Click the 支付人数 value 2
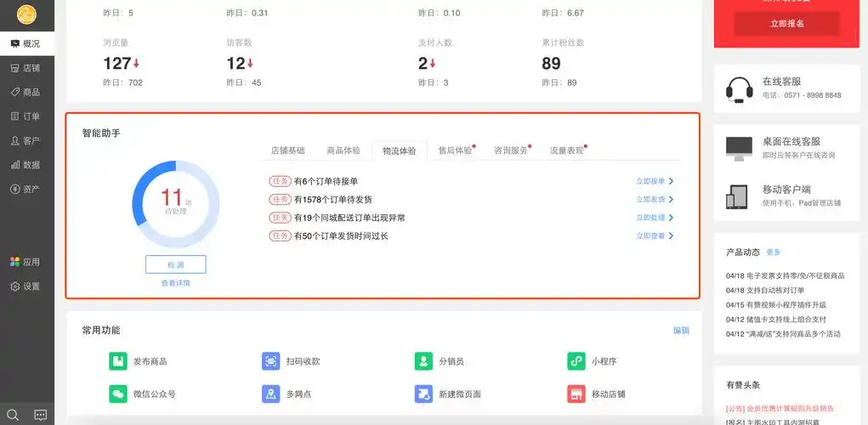Screen dimensions: 868x425 click(x=423, y=64)
